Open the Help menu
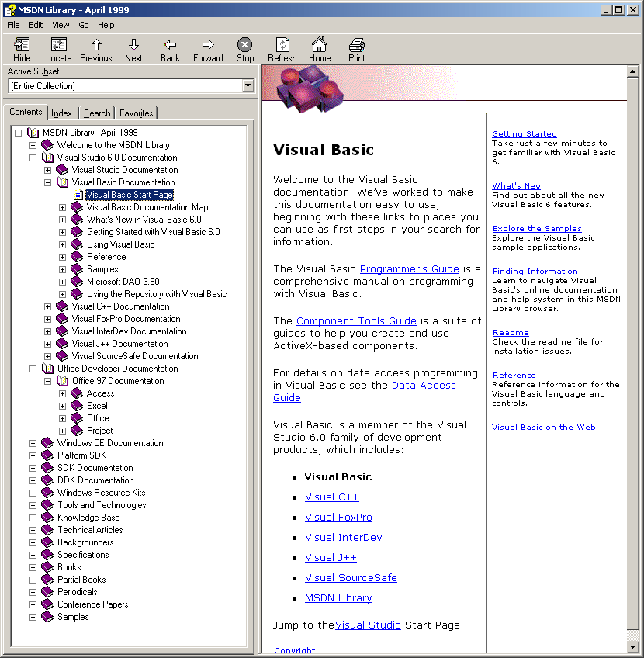The height and width of the screenshot is (658, 644). [106, 25]
